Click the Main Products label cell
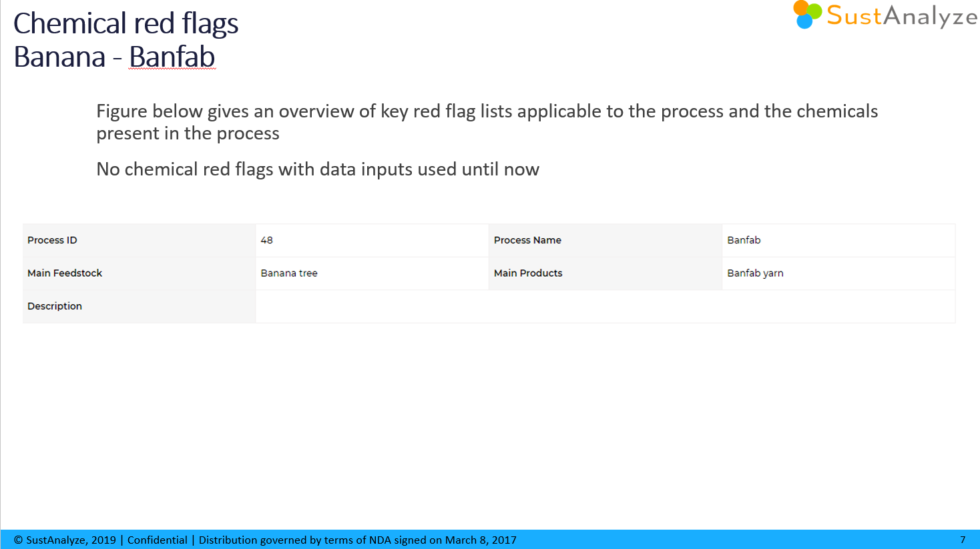This screenshot has height=549, width=980. click(x=528, y=273)
